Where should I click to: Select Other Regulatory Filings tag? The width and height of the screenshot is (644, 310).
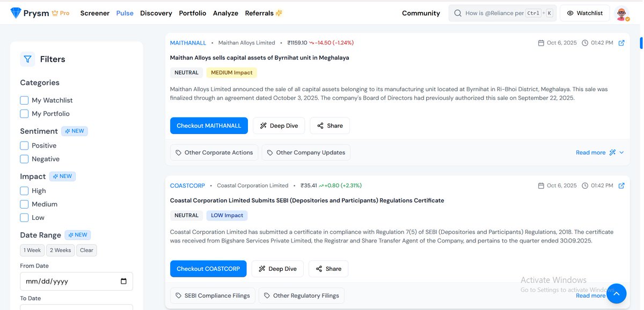(302, 296)
